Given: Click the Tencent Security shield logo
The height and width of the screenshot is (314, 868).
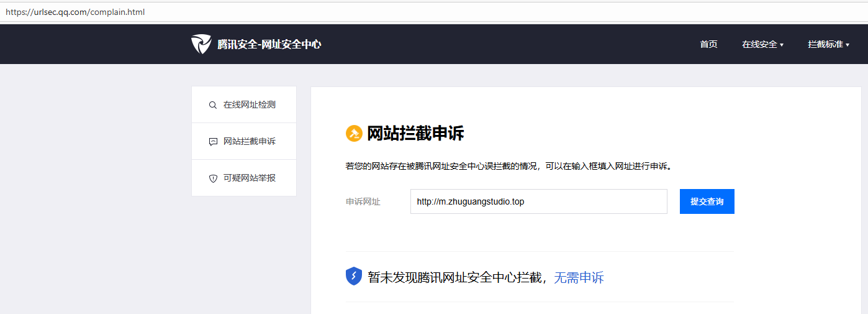Looking at the screenshot, I should point(201,44).
